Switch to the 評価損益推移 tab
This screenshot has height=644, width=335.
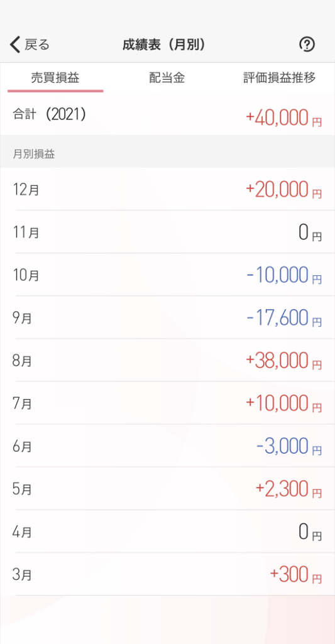(280, 78)
